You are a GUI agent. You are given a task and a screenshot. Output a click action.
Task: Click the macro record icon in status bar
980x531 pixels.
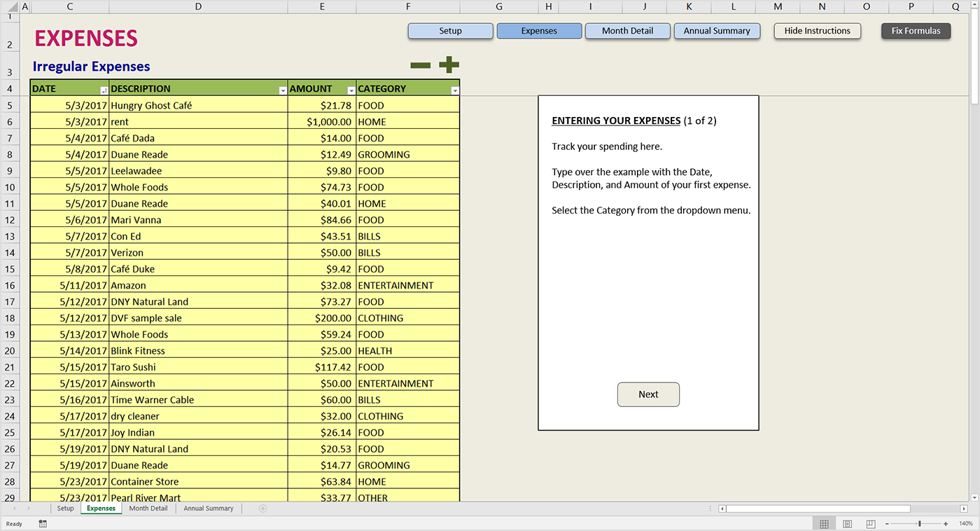tap(43, 523)
